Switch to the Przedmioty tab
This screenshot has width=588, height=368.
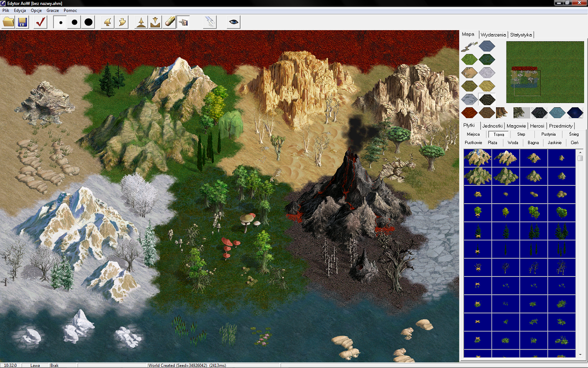coord(560,126)
